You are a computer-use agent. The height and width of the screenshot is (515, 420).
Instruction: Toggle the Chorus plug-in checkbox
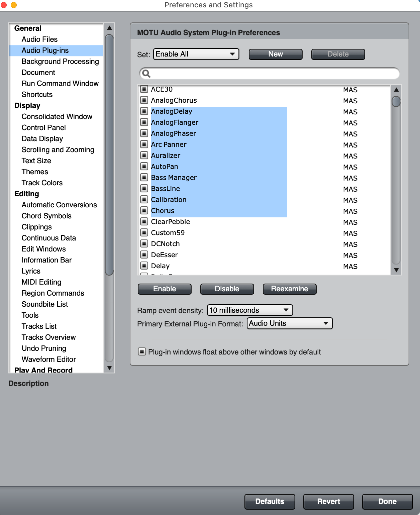(x=144, y=210)
